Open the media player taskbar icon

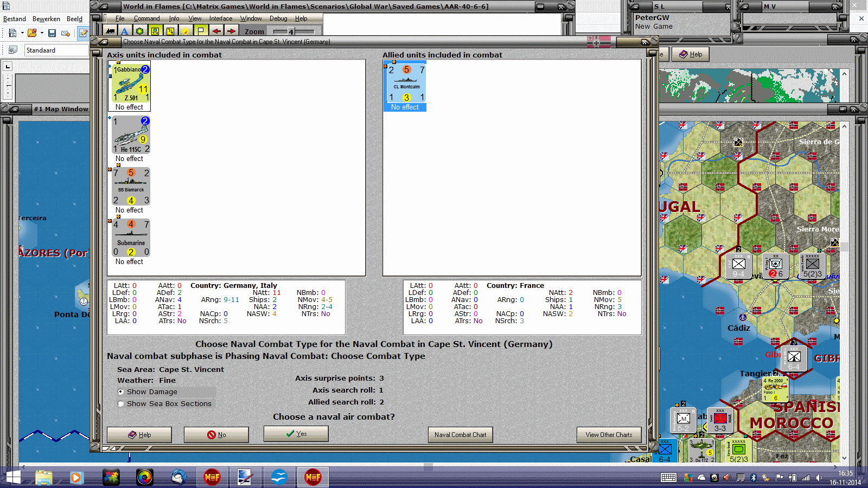point(76,477)
